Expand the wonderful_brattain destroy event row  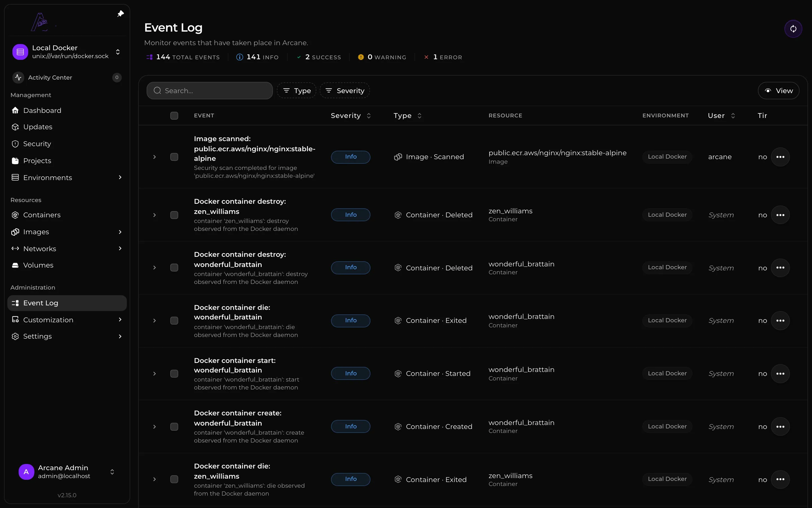(x=154, y=268)
